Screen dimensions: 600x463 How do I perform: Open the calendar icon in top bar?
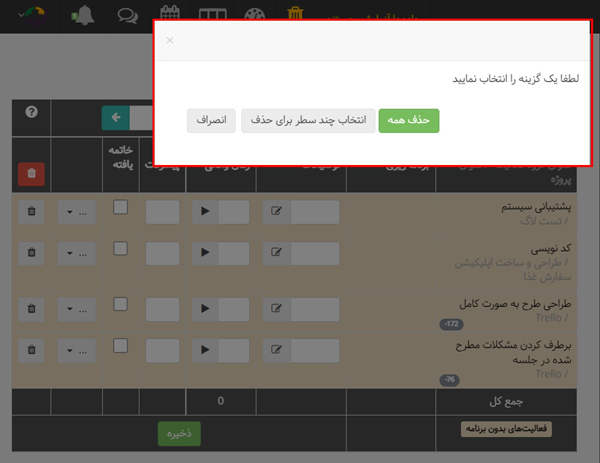(x=170, y=12)
